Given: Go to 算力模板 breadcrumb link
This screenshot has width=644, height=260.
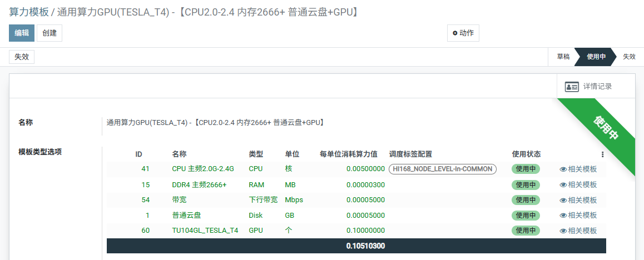Looking at the screenshot, I should [x=29, y=12].
